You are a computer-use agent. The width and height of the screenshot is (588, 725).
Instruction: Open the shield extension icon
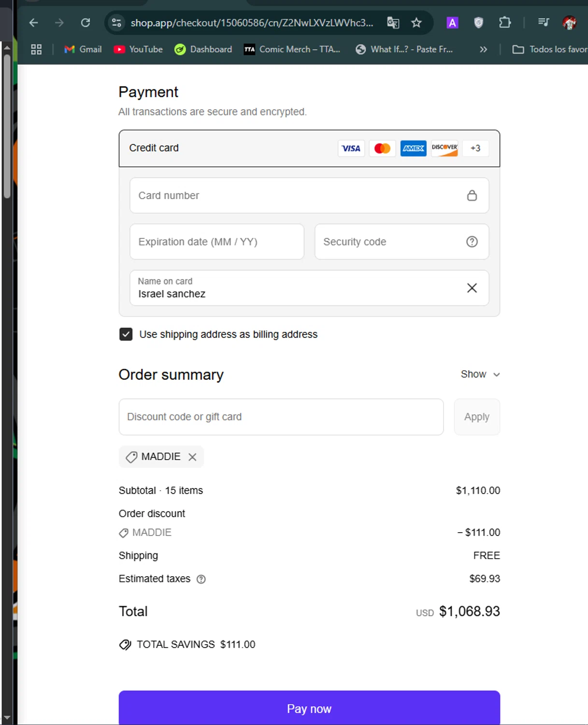click(x=478, y=23)
